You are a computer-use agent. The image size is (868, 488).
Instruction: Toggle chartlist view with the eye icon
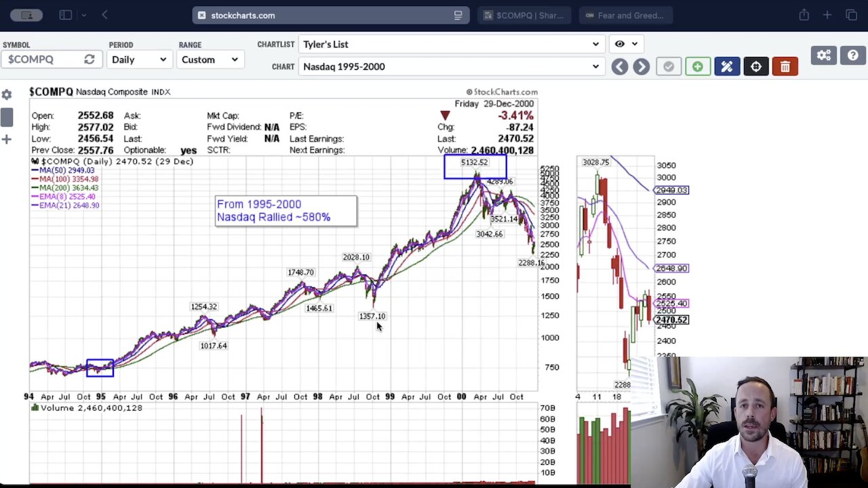(x=619, y=44)
